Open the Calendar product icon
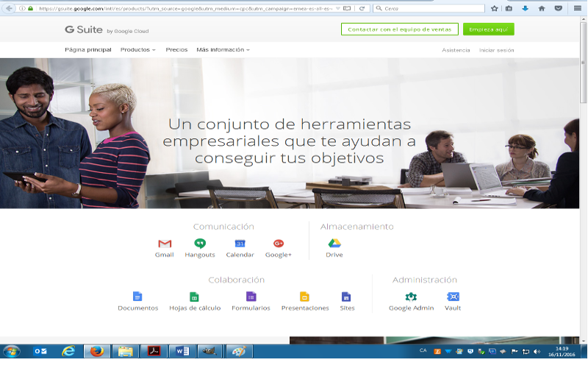Screen dimensions: 588x368 tap(240, 244)
